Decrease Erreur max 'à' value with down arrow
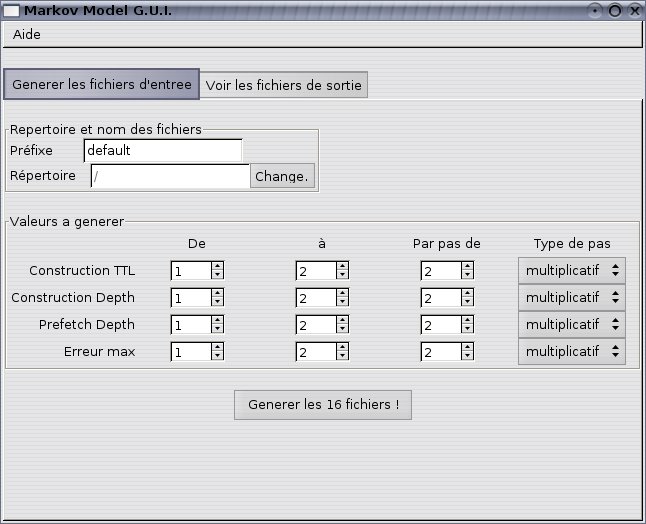The height and width of the screenshot is (524, 646). click(x=342, y=356)
